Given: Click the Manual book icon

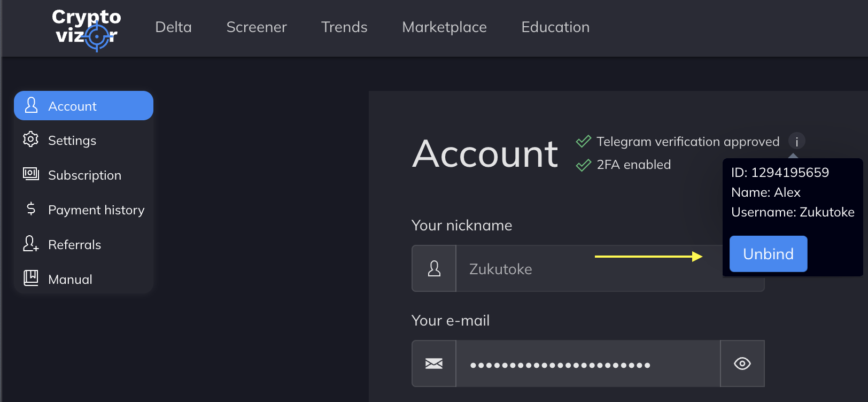Looking at the screenshot, I should click(30, 278).
